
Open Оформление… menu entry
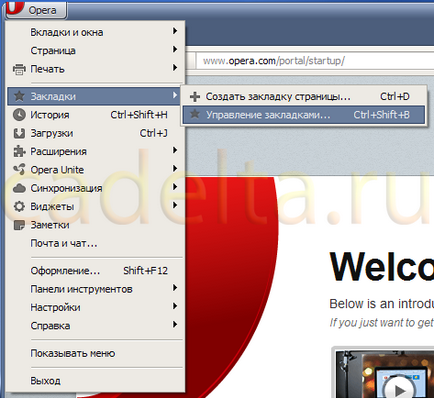[96, 271]
